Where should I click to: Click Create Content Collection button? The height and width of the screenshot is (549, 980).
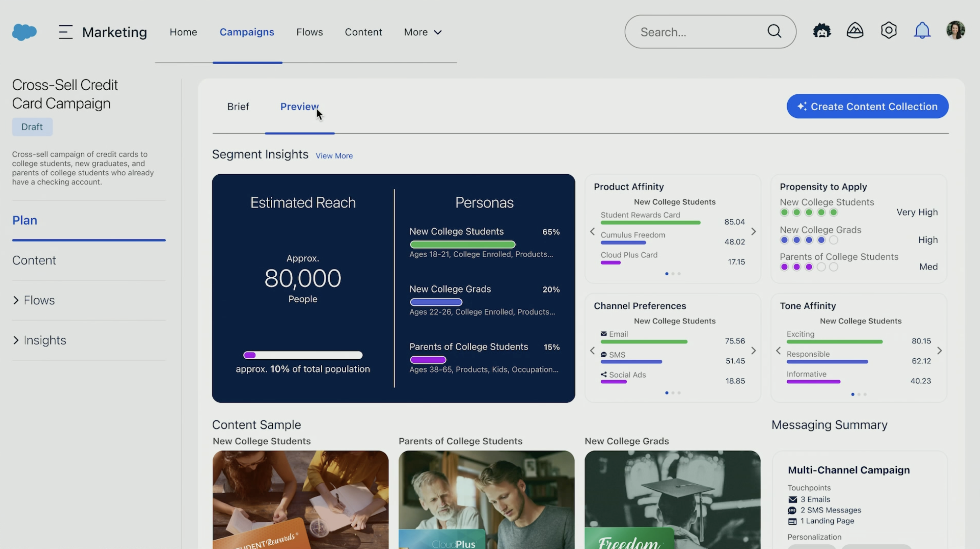867,106
